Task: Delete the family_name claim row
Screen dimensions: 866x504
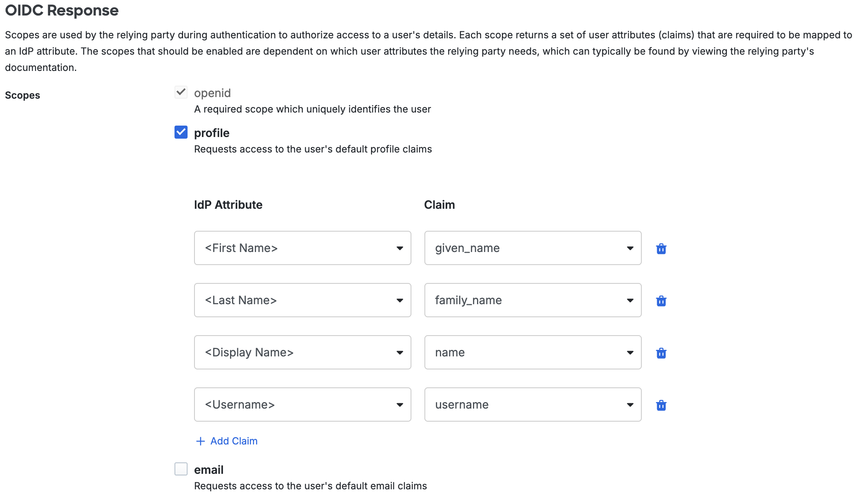Action: [x=661, y=301]
